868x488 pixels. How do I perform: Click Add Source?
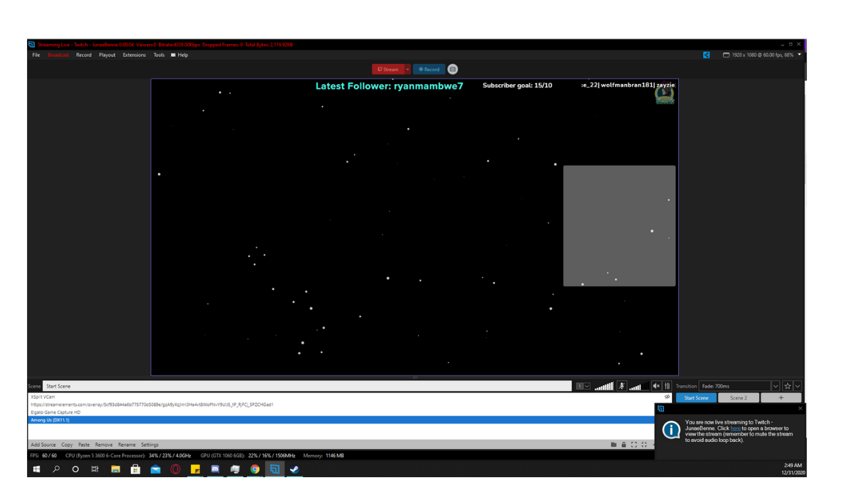pyautogui.click(x=43, y=445)
